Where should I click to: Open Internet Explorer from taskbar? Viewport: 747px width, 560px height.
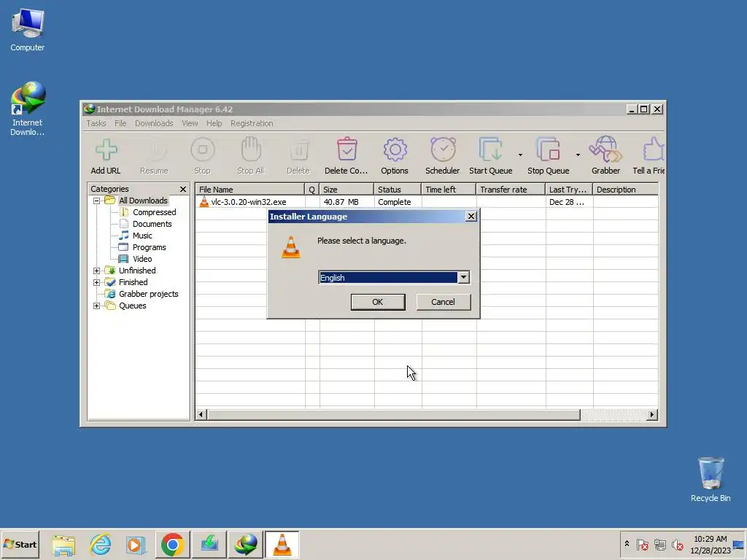pyautogui.click(x=100, y=545)
